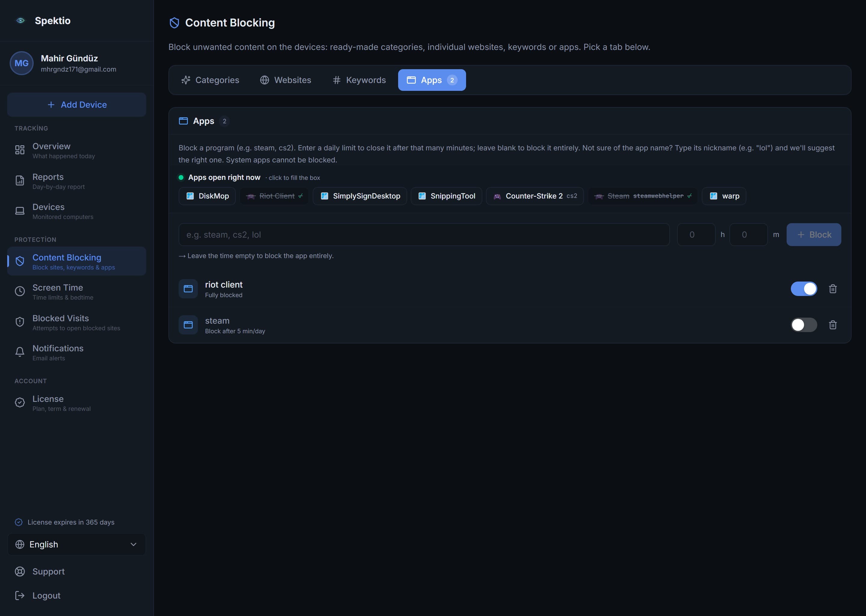This screenshot has width=866, height=616.
Task: Click the Notifications bell icon
Action: [20, 352]
